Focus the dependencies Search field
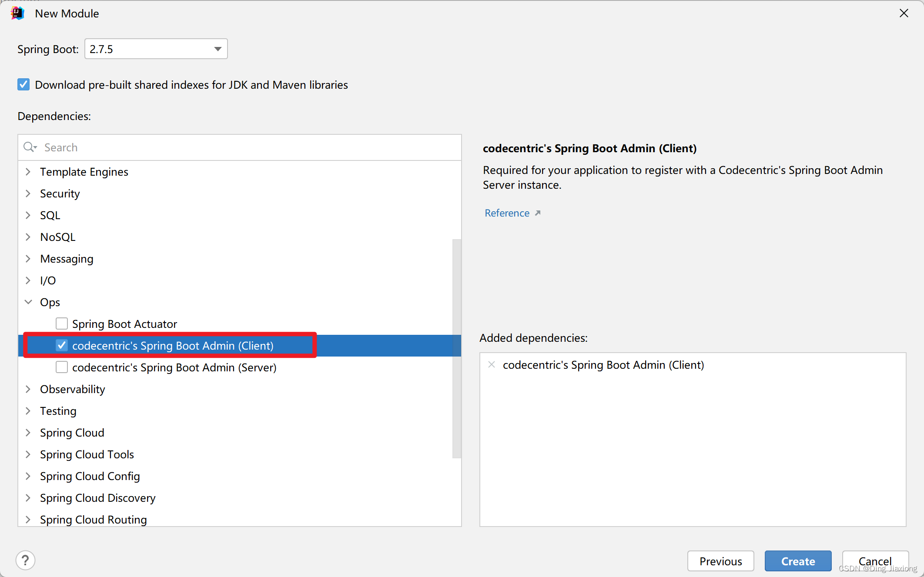This screenshot has height=577, width=924. point(240,147)
